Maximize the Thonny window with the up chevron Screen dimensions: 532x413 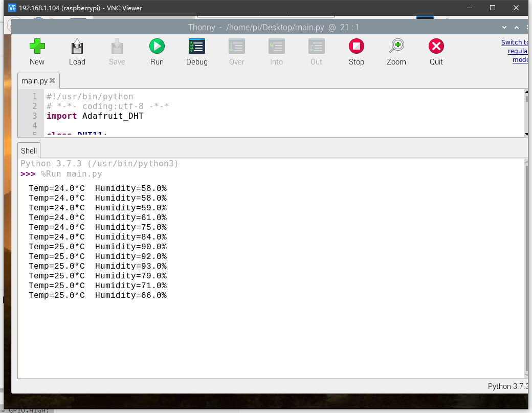click(516, 28)
